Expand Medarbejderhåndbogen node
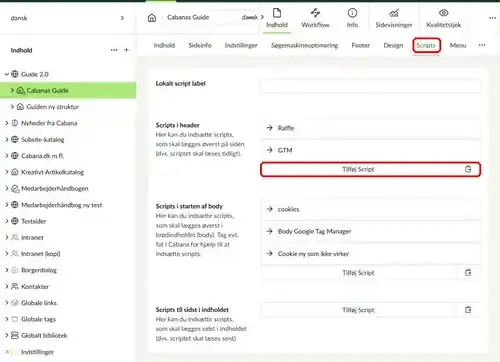This screenshot has height=362, width=500. click(x=7, y=188)
